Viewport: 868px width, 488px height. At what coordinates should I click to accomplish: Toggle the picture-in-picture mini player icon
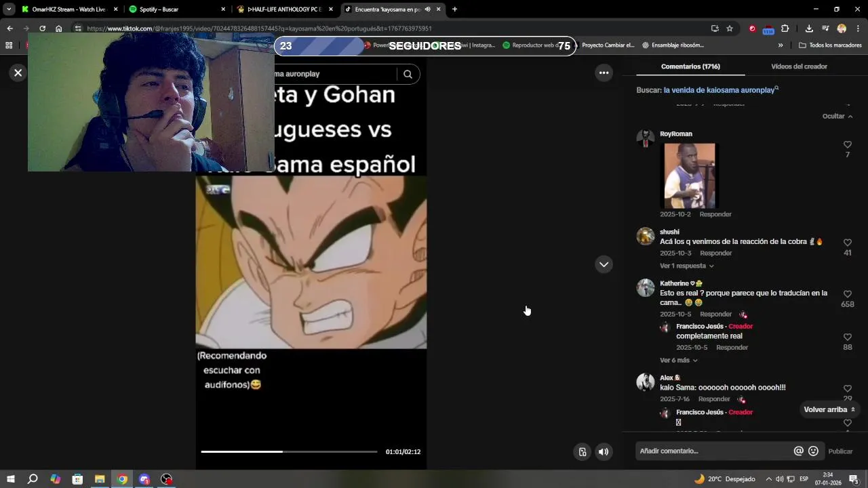click(582, 451)
